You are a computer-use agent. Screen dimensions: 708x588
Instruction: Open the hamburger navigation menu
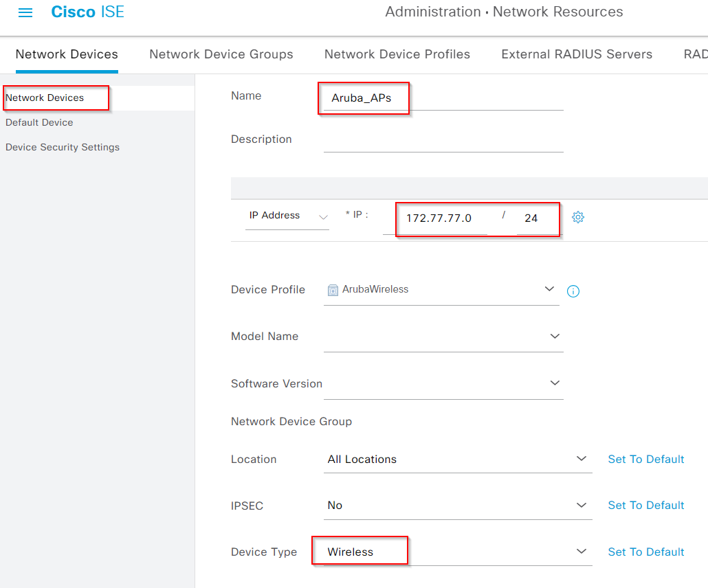(x=25, y=12)
